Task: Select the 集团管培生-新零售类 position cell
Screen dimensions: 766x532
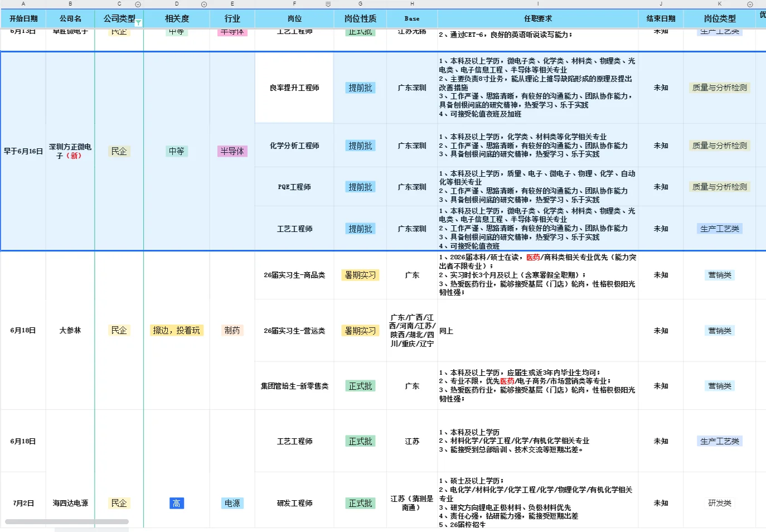Action: tap(294, 386)
